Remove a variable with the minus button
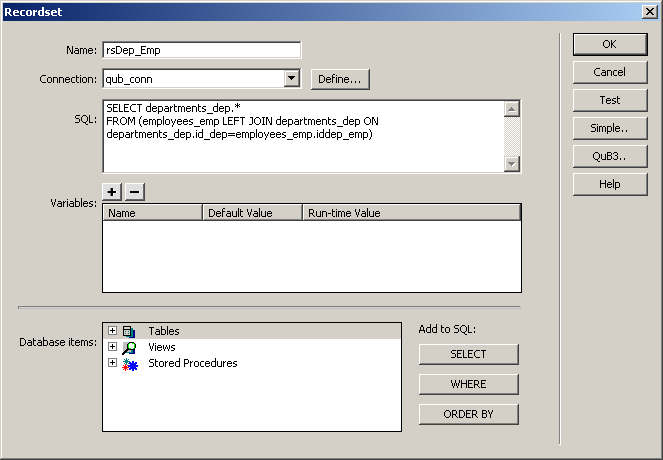 134,192
